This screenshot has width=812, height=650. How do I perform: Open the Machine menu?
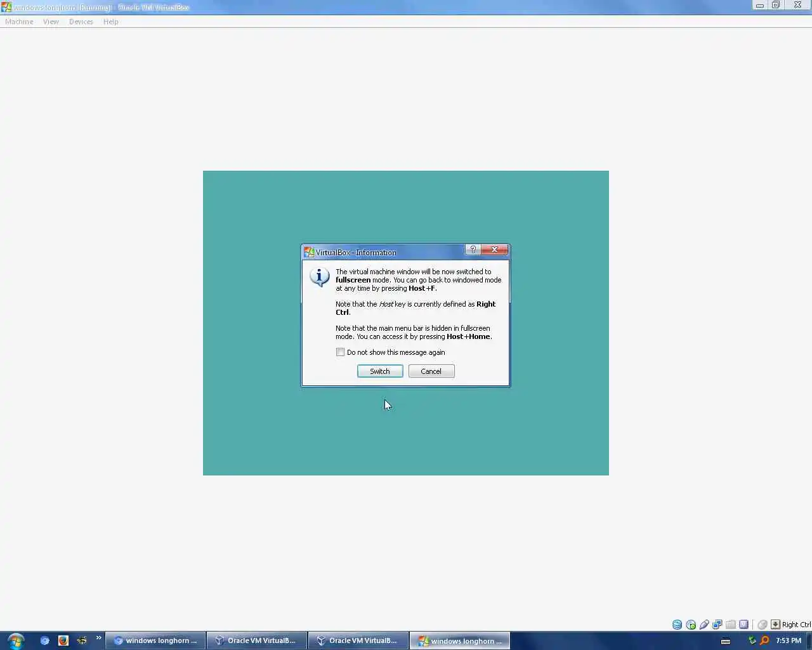point(19,22)
